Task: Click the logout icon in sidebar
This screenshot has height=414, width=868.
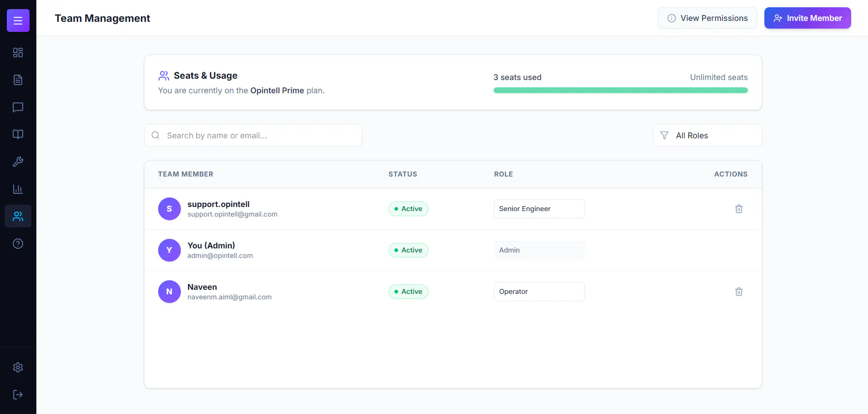Action: (18, 394)
